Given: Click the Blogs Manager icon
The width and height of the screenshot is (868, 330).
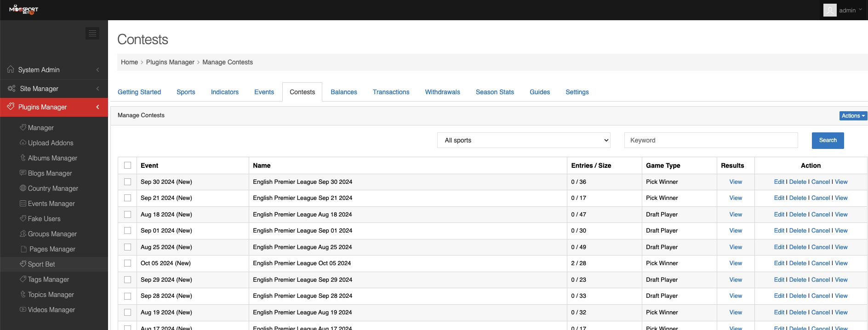Looking at the screenshot, I should (23, 173).
